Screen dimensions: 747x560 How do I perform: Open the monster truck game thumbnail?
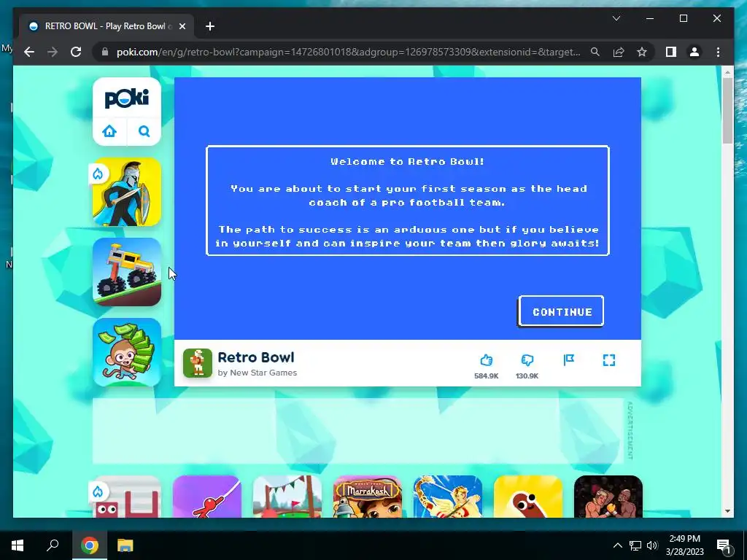point(127,272)
